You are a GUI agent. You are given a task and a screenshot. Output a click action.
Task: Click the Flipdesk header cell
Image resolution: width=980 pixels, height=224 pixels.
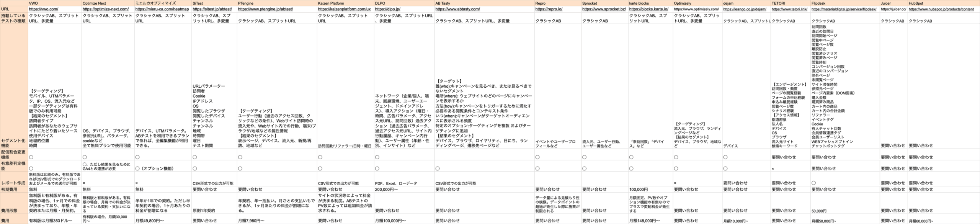845,3
